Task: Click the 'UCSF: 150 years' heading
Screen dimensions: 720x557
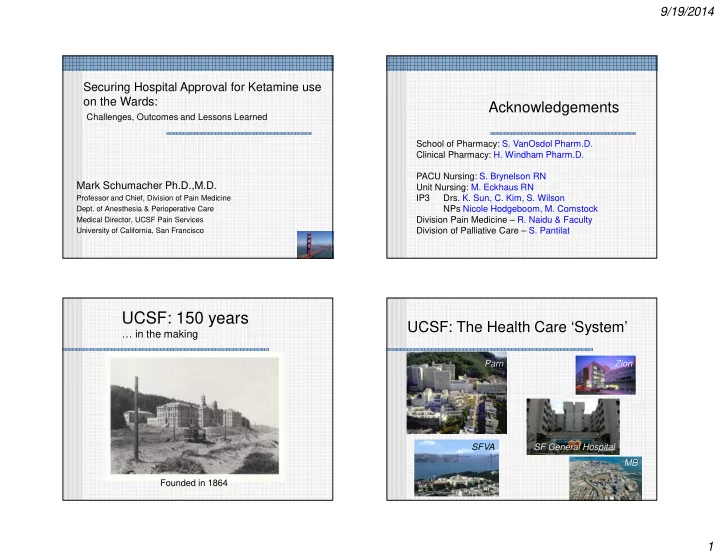Action: [185, 318]
